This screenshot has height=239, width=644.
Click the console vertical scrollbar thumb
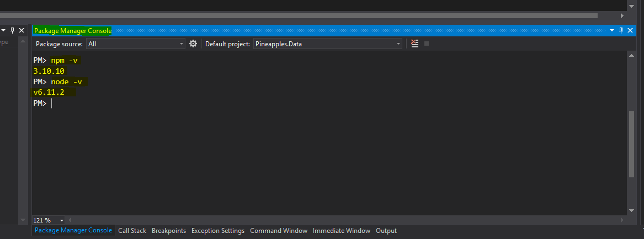point(631,143)
